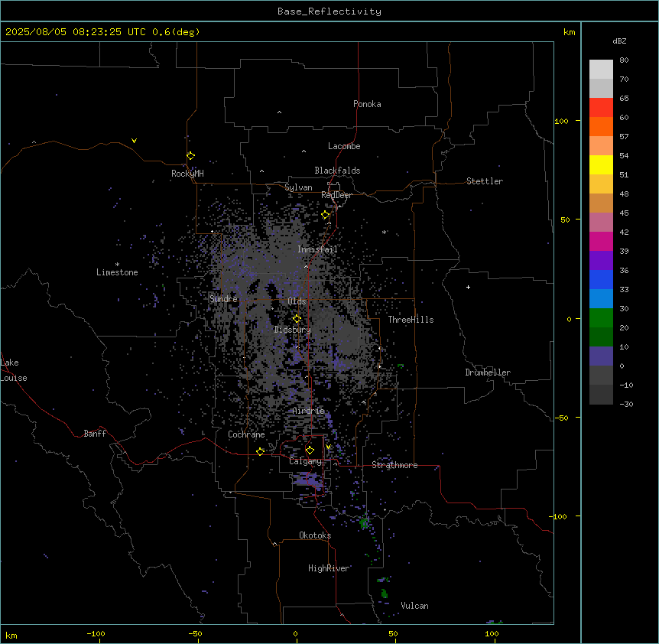Screen dimensions: 659x644
Task: Click the HighRiver town label
Action: [x=329, y=568]
